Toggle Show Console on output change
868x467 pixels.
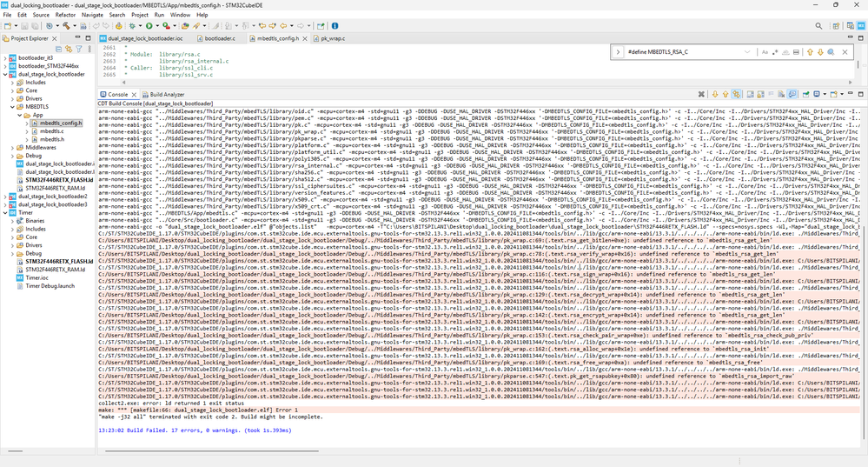[x=792, y=94]
